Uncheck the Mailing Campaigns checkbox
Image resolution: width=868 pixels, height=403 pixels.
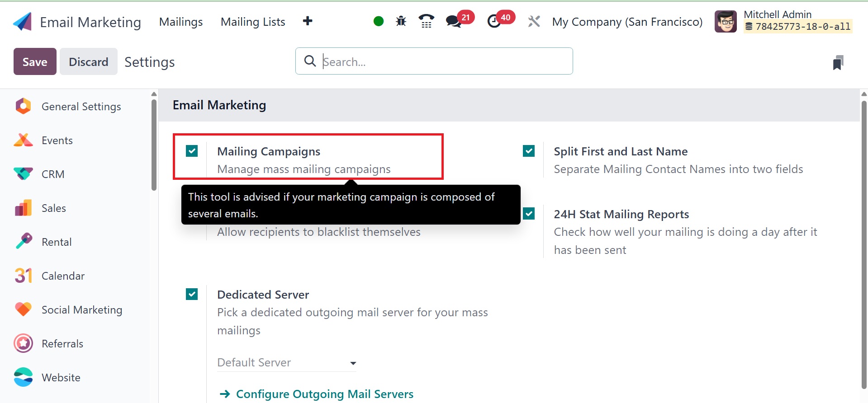pyautogui.click(x=192, y=151)
